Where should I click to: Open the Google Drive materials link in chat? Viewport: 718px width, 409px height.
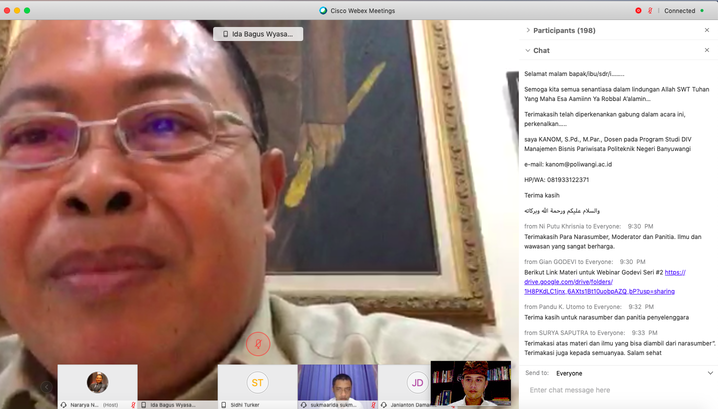coord(599,282)
